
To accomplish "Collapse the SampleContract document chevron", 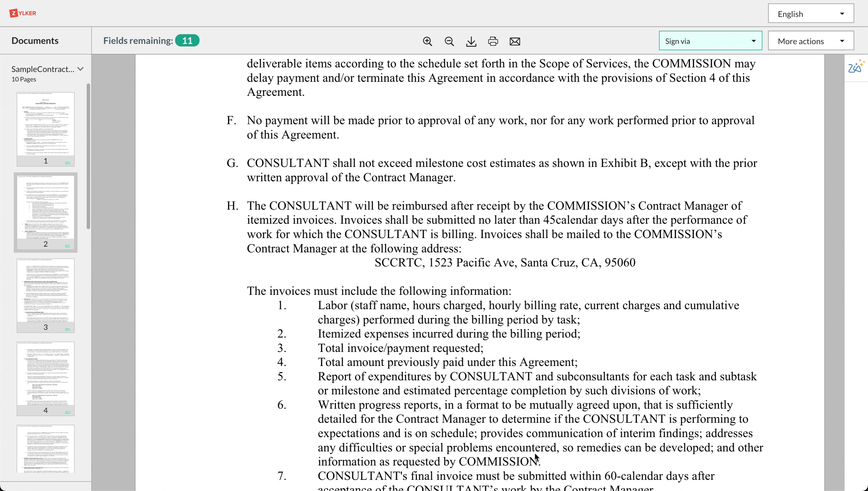I will point(80,69).
